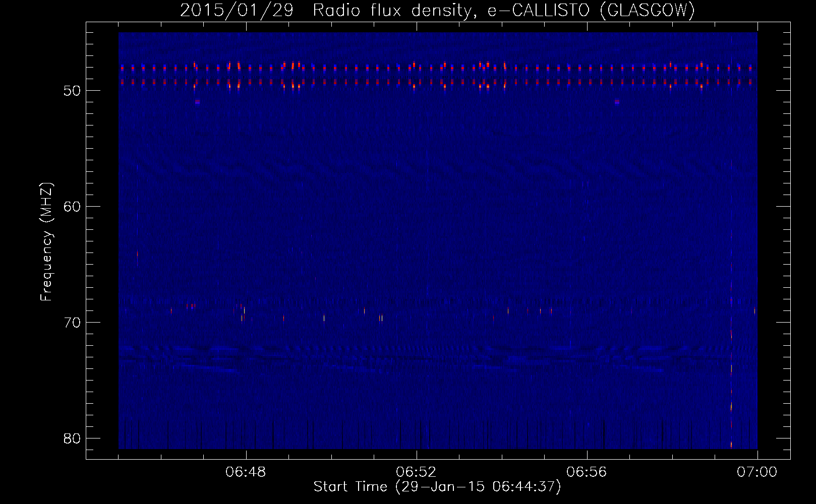
Task: Click the 06:56 time tick label
Action: tap(587, 472)
